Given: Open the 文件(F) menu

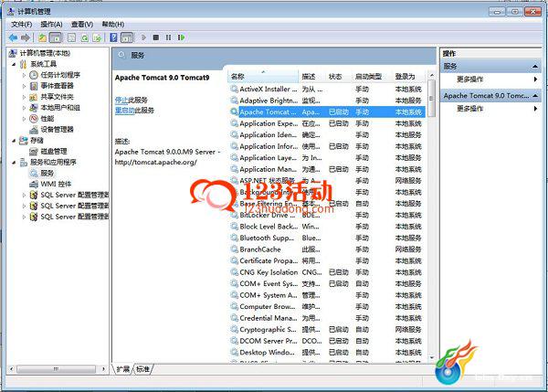Looking at the screenshot, I should pyautogui.click(x=21, y=24).
